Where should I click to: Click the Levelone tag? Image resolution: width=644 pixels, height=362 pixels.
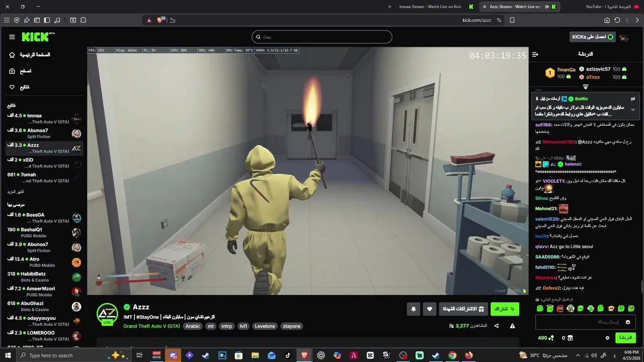[x=265, y=326]
